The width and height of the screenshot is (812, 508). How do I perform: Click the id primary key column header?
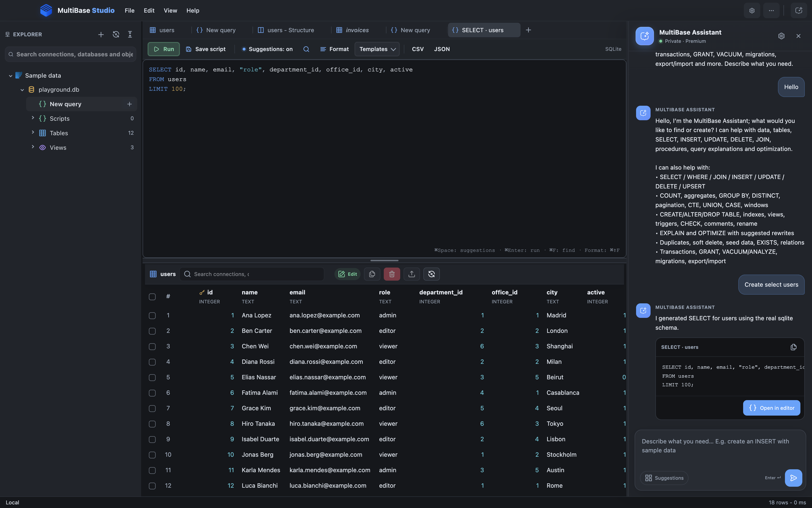(x=209, y=296)
